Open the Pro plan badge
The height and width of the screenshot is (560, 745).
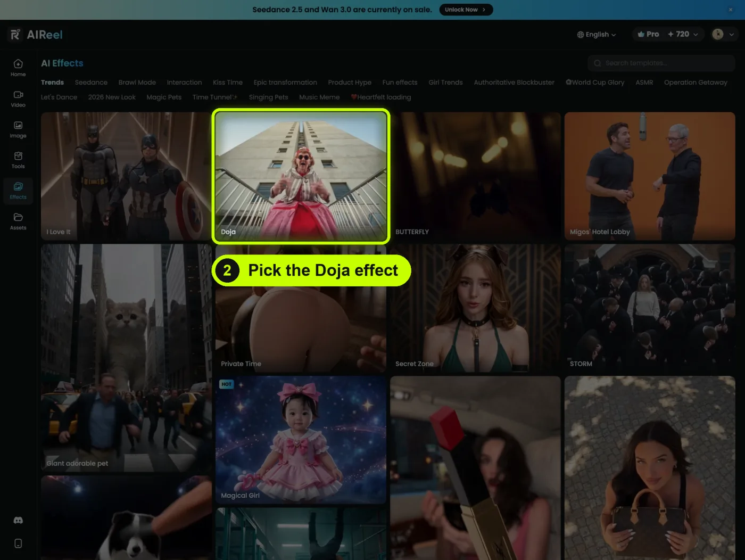tap(648, 34)
